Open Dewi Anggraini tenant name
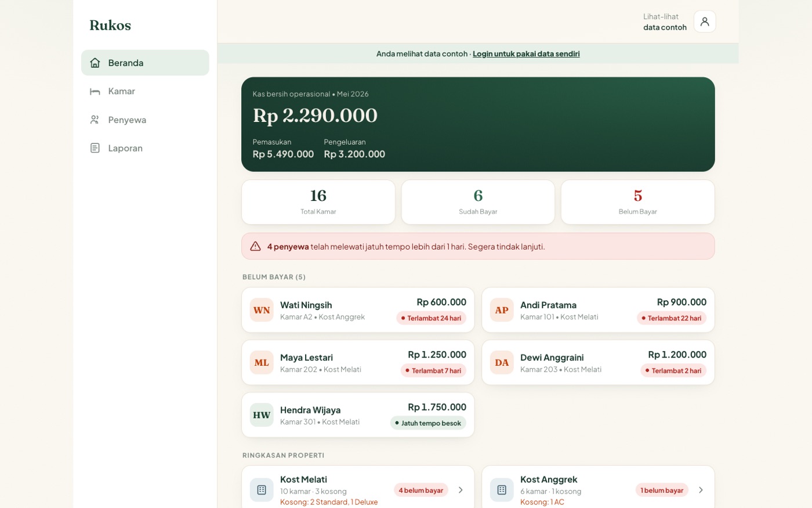The height and width of the screenshot is (508, 812). pyautogui.click(x=552, y=358)
